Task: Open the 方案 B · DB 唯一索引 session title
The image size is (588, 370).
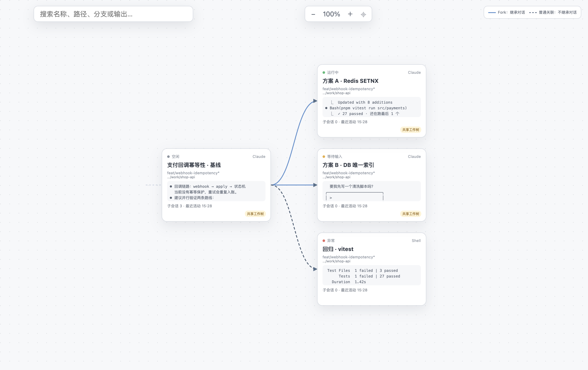Action: 348,165
